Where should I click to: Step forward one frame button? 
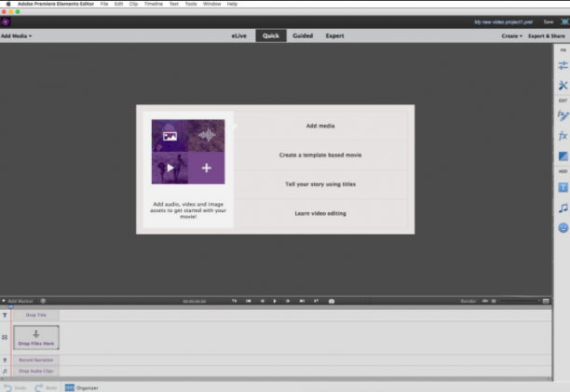coord(288,301)
